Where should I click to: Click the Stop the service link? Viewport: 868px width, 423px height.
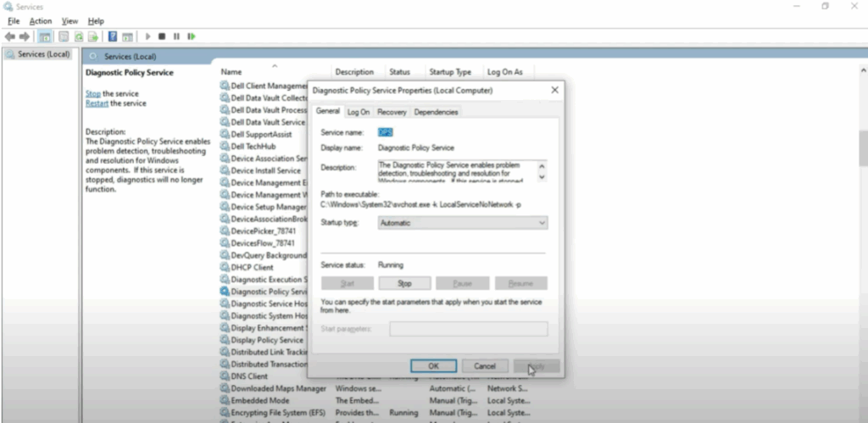93,93
